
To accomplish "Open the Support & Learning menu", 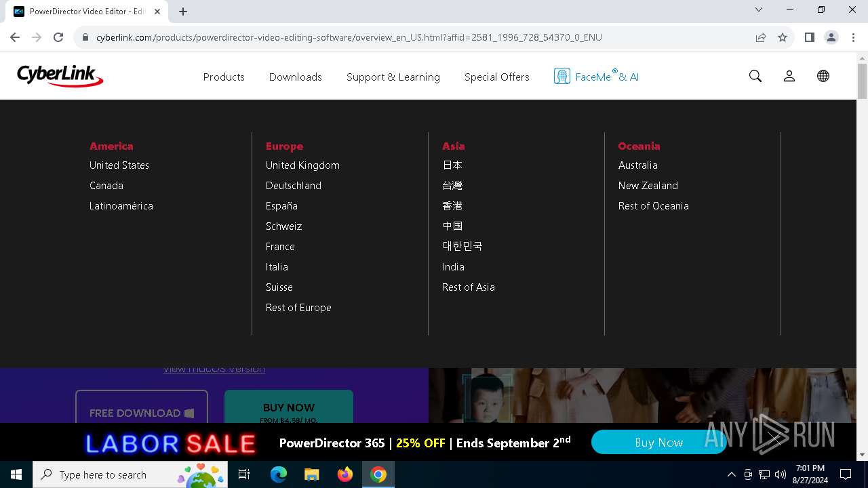I will (x=393, y=77).
